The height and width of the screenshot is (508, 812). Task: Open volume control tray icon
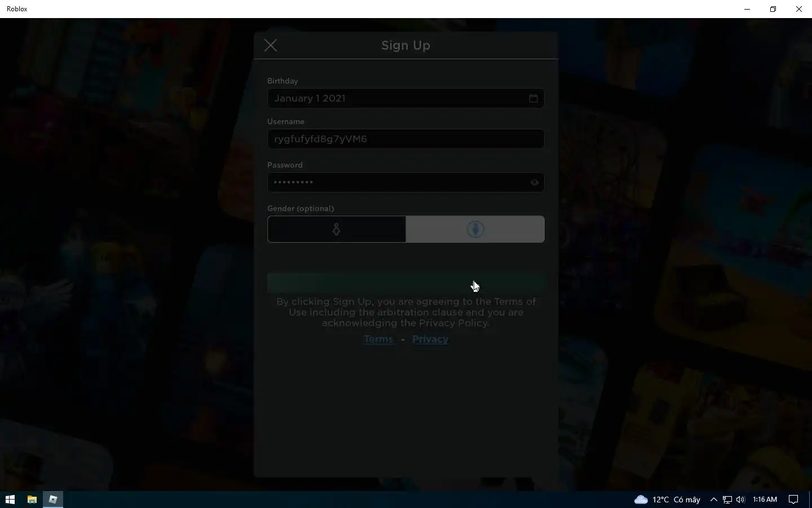740,500
